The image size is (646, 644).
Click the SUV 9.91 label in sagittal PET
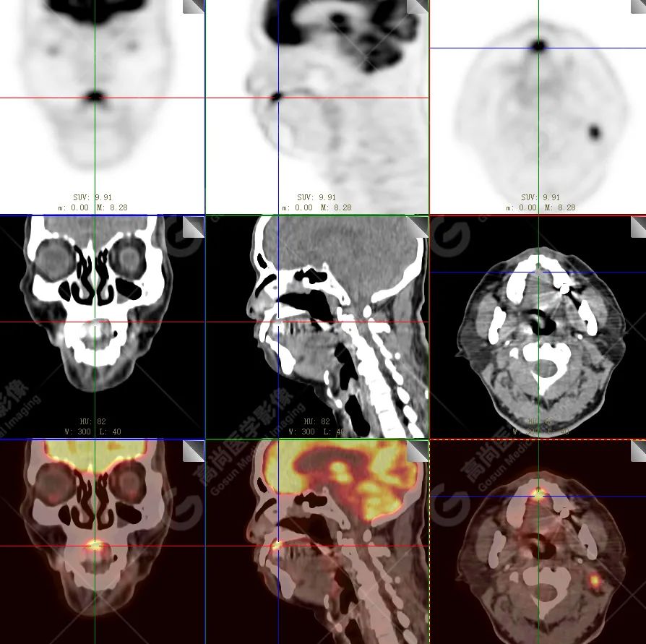316,197
